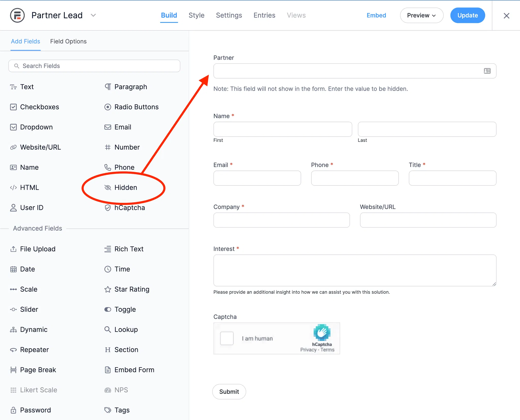Image resolution: width=520 pixels, height=420 pixels.
Task: Add a Date field
Action: point(22,269)
